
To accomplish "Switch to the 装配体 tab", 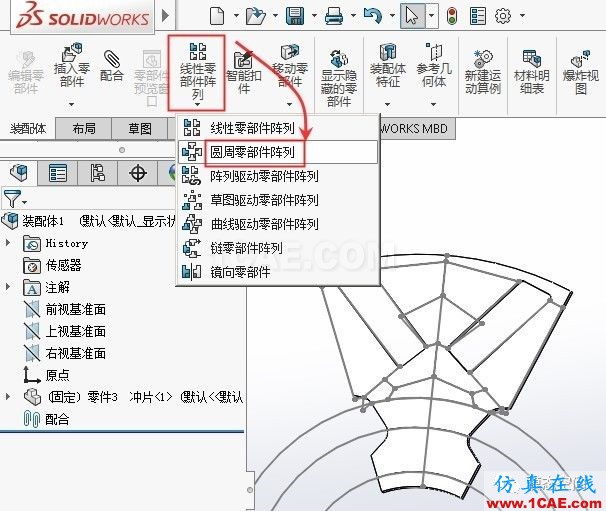I will 27,128.
